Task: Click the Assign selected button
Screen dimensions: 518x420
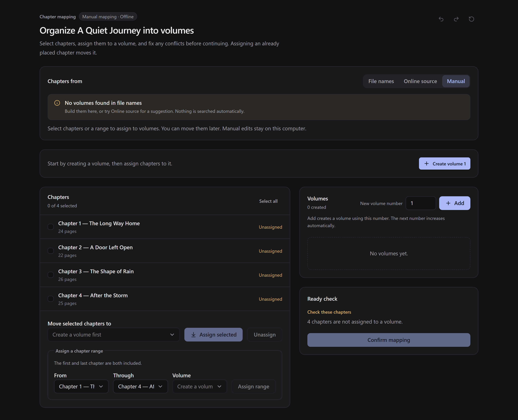Action: click(x=213, y=335)
